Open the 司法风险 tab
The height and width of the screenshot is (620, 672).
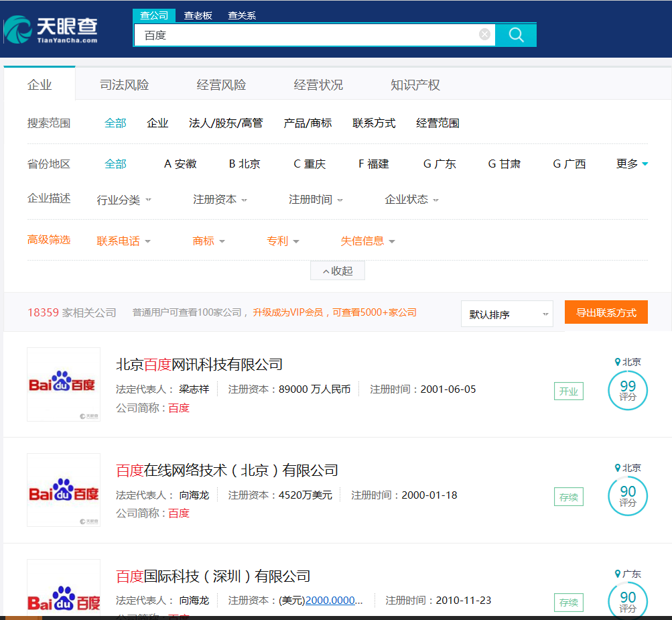coord(125,84)
